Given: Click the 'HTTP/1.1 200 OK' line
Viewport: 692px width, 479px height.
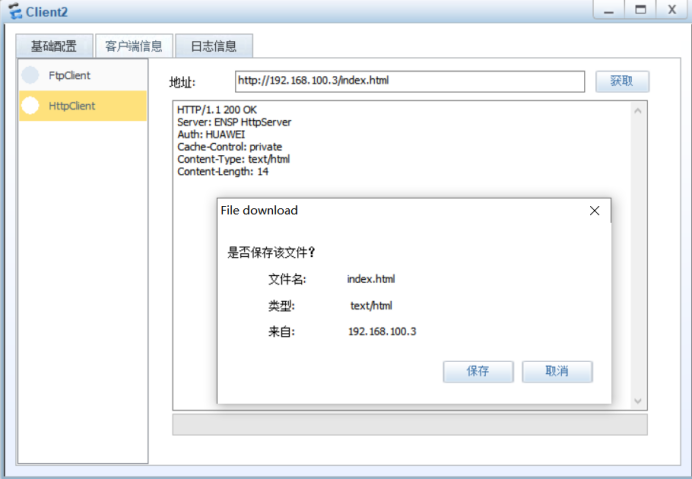Looking at the screenshot, I should pyautogui.click(x=217, y=109).
